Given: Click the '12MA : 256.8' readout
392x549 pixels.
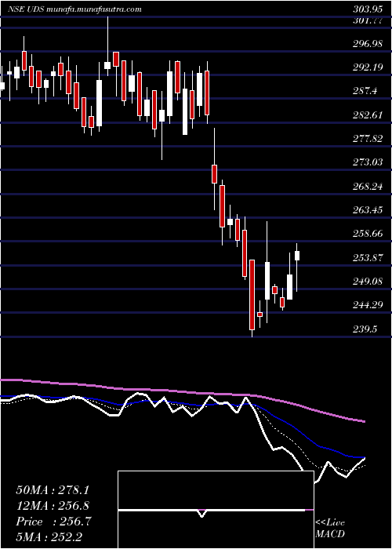Looking at the screenshot, I should point(53,506).
